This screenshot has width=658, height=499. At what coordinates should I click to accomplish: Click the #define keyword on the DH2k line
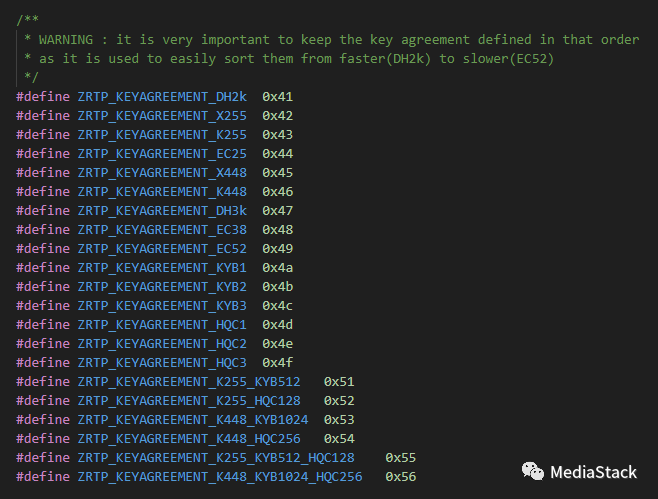click(43, 96)
